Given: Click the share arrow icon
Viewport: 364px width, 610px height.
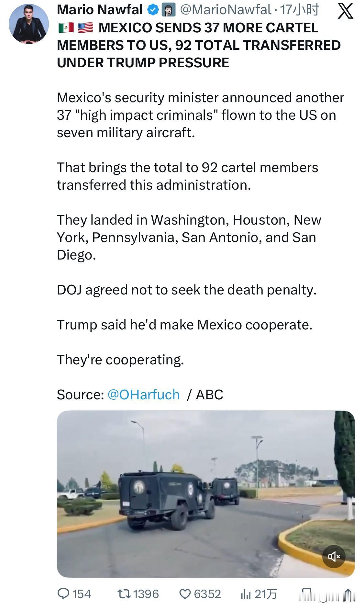Looking at the screenshot, I should pyautogui.click(x=348, y=593).
